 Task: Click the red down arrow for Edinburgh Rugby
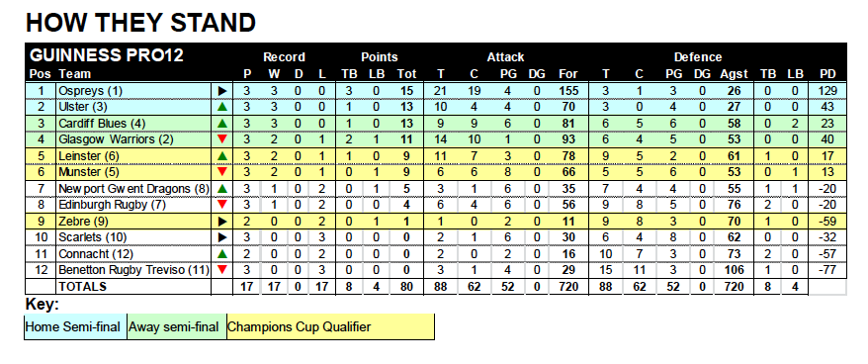coord(222,205)
